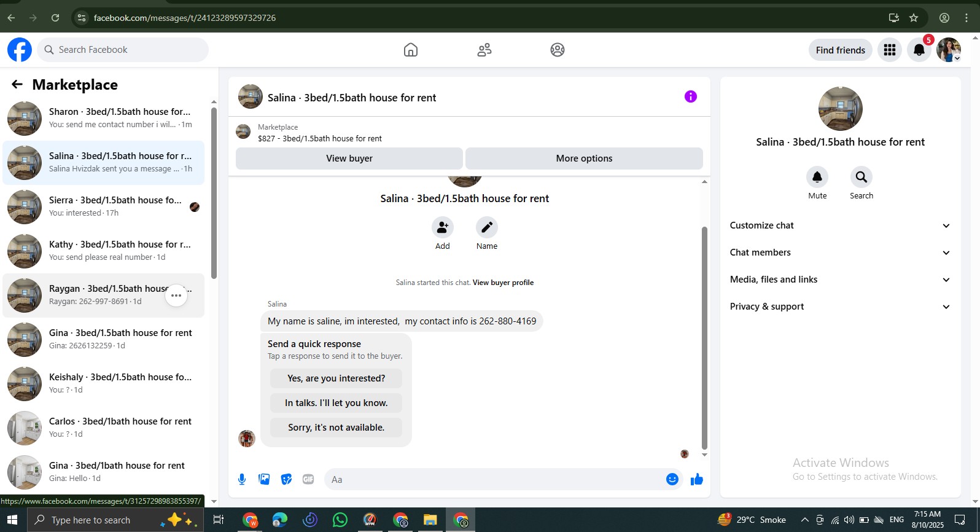Open the Chrome profile icon
Image resolution: width=980 pixels, height=532 pixels.
pos(944,18)
